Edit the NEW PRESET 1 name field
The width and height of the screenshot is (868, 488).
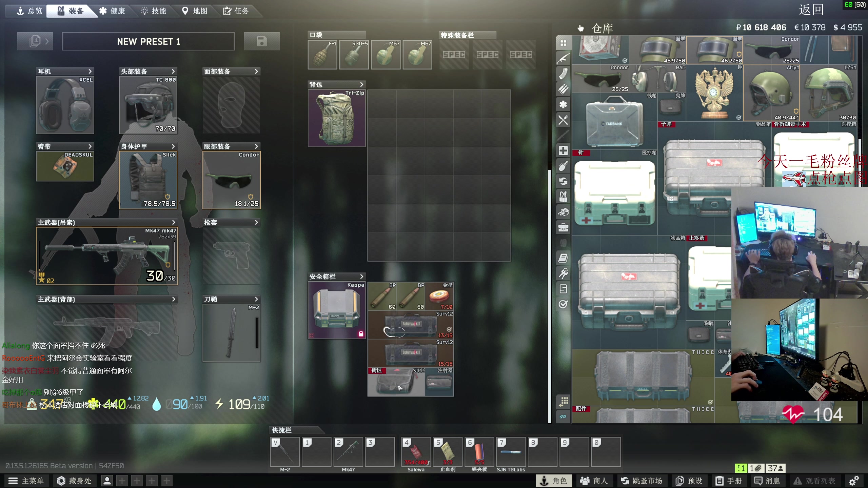point(149,41)
